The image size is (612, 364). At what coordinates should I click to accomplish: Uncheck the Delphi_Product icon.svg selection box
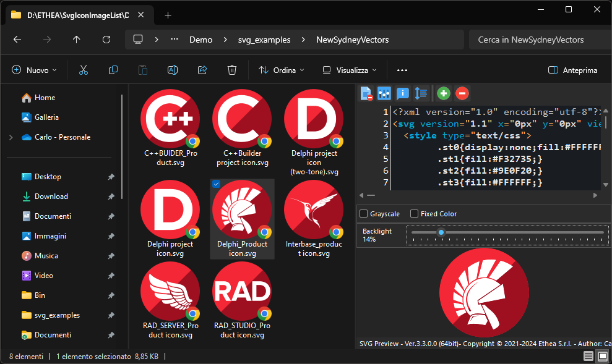(x=216, y=184)
